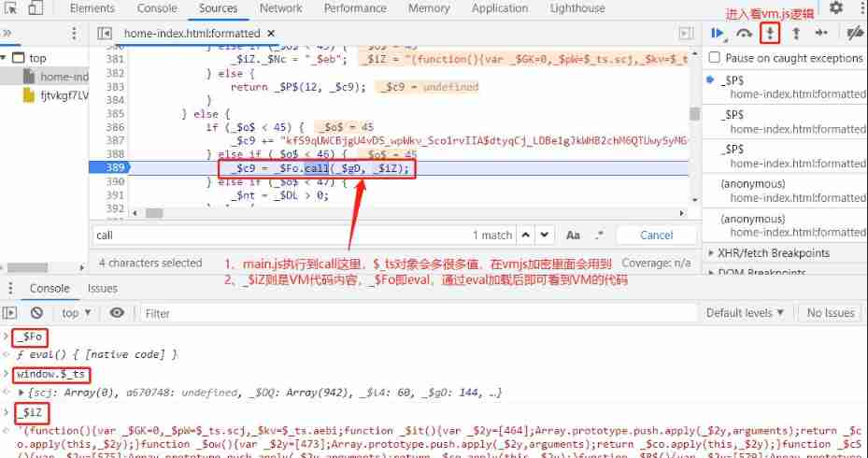
Task: Close the home-index.html:formatted tab
Action: coord(271,34)
